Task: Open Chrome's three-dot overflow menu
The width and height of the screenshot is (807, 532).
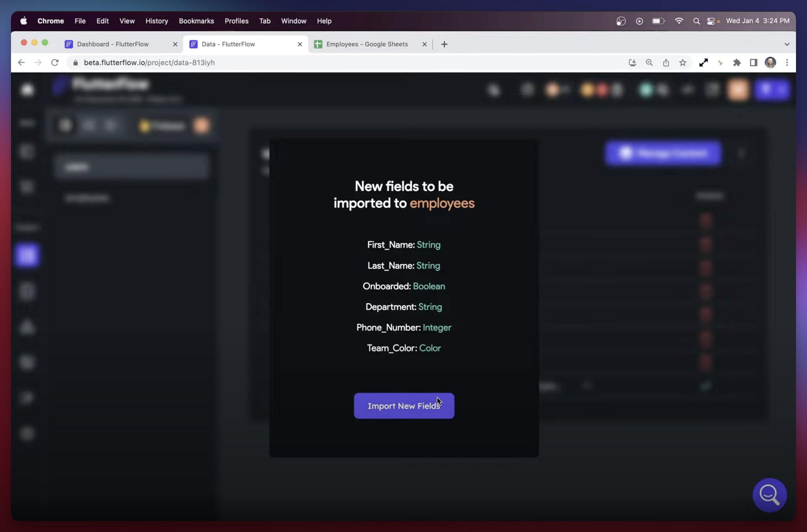Action: [x=787, y=62]
